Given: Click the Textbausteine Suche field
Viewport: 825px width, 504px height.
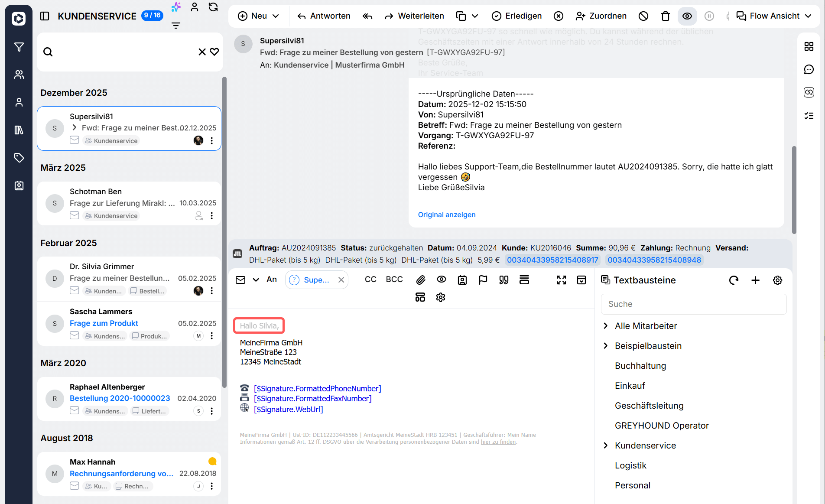Looking at the screenshot, I should click(x=693, y=304).
